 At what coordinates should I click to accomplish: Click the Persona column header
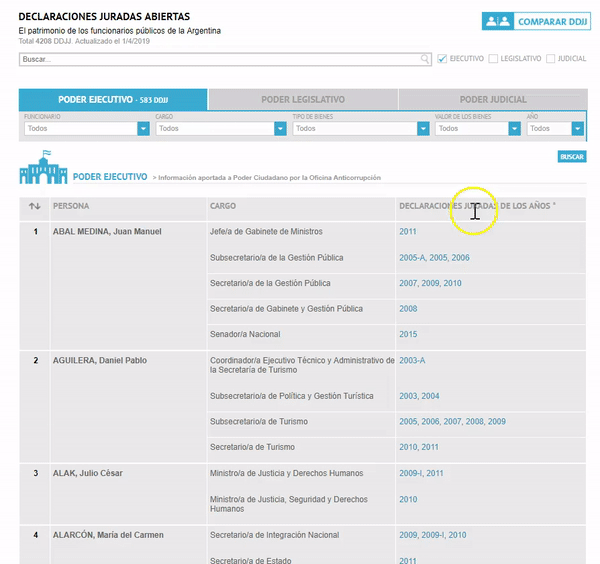(71, 206)
